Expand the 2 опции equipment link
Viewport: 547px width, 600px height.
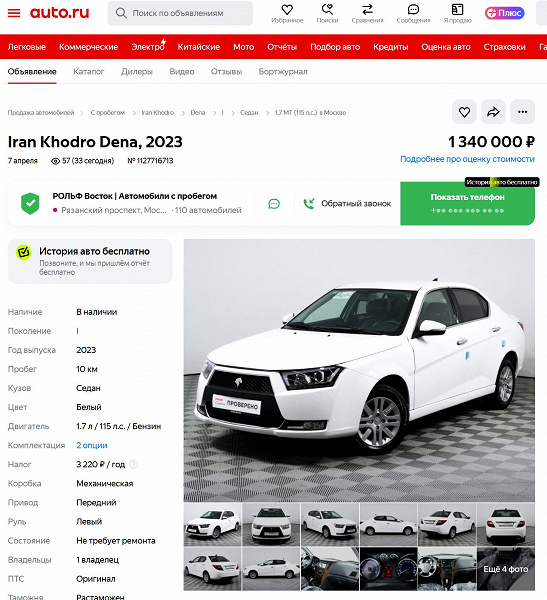point(92,445)
